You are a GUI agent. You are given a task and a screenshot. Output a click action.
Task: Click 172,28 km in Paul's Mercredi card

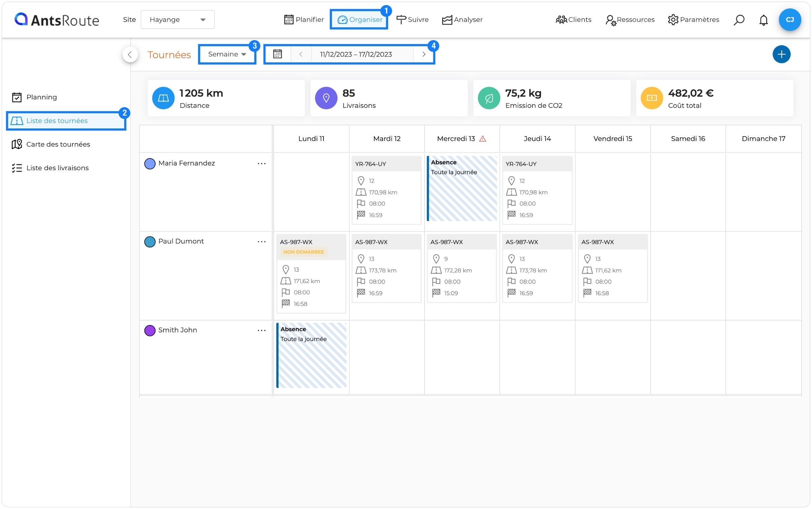458,270
